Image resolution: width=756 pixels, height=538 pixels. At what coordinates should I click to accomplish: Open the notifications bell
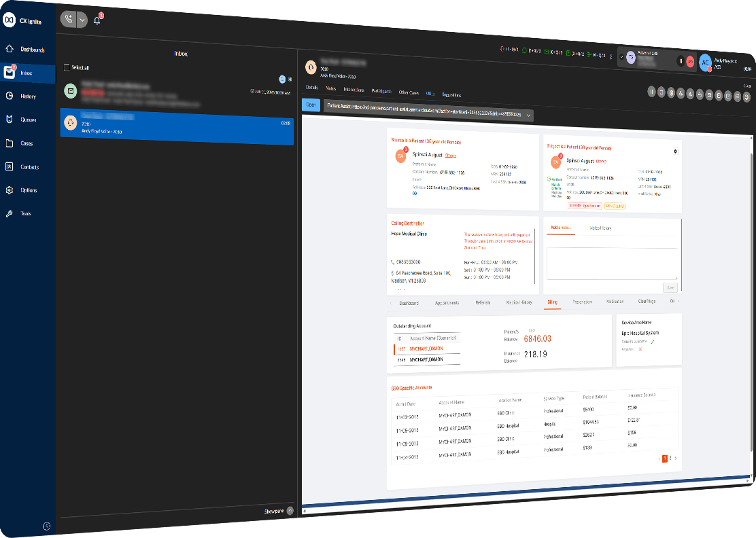[97, 20]
